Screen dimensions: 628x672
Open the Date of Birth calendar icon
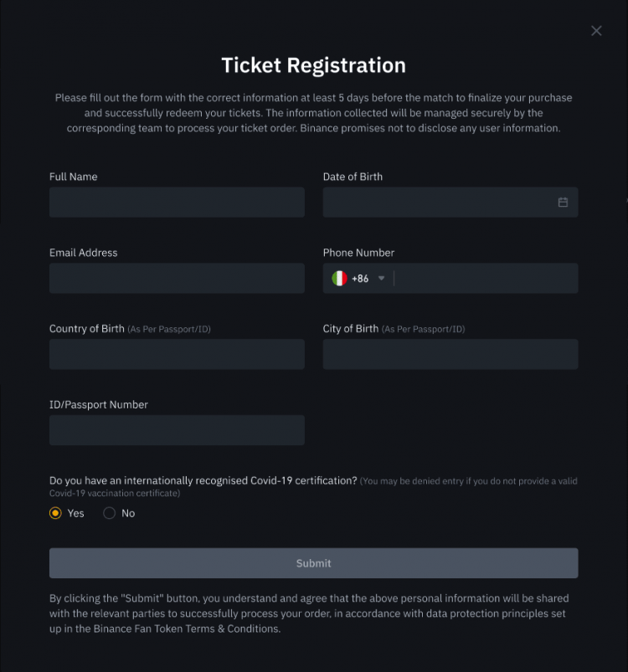[563, 203]
